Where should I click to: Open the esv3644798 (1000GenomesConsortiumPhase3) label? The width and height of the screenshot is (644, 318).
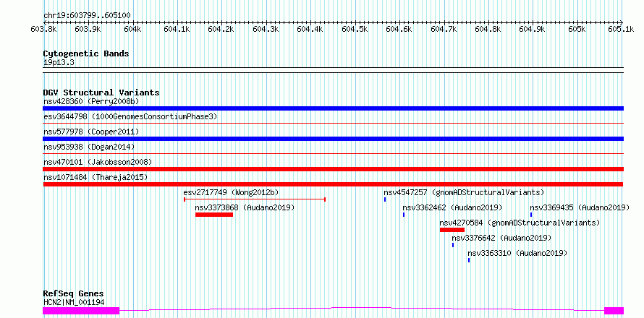130,116
